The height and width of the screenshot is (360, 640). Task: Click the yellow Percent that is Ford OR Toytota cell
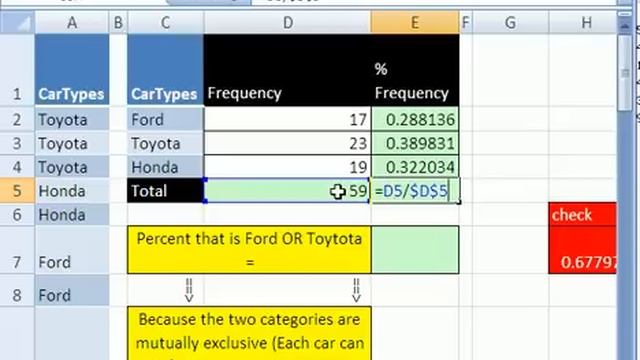click(249, 250)
